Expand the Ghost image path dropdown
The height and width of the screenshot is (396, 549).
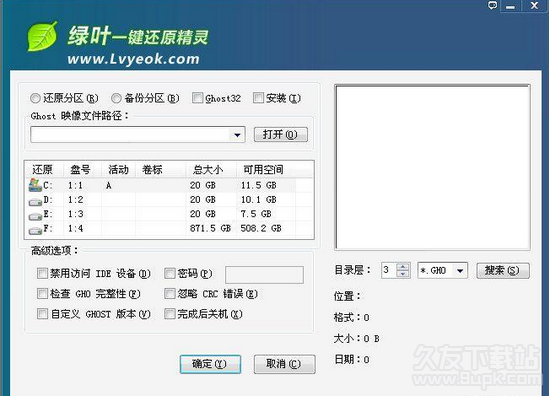tap(237, 135)
